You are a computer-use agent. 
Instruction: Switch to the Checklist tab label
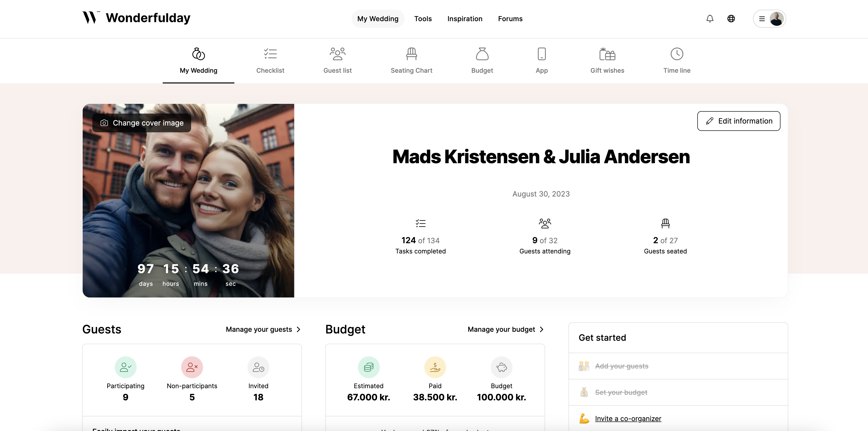tap(270, 71)
